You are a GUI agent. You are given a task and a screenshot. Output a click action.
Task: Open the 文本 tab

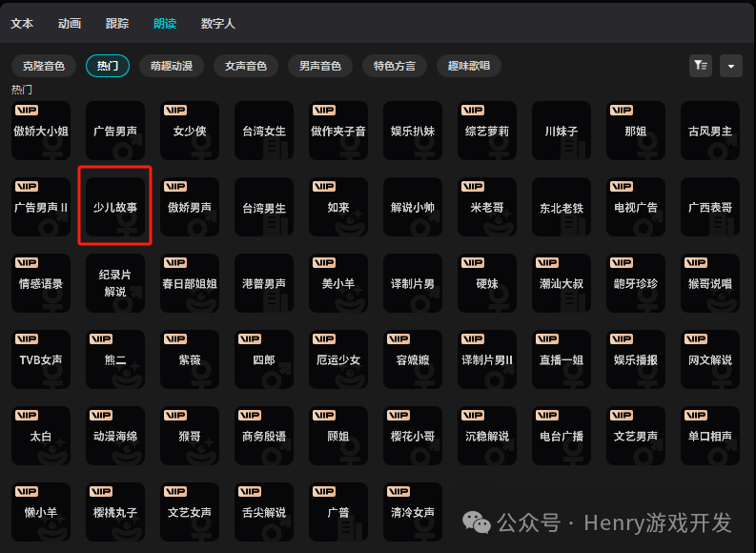pos(22,23)
